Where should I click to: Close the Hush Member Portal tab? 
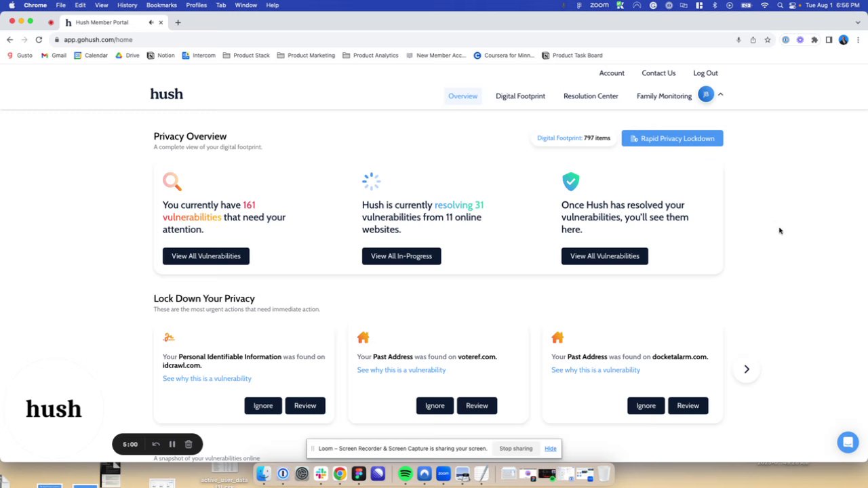161,22
